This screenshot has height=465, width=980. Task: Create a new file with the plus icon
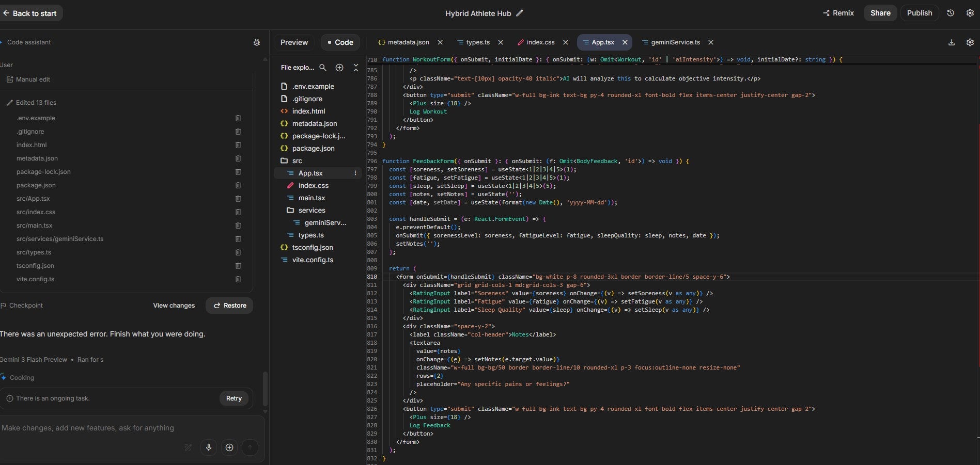(x=339, y=68)
